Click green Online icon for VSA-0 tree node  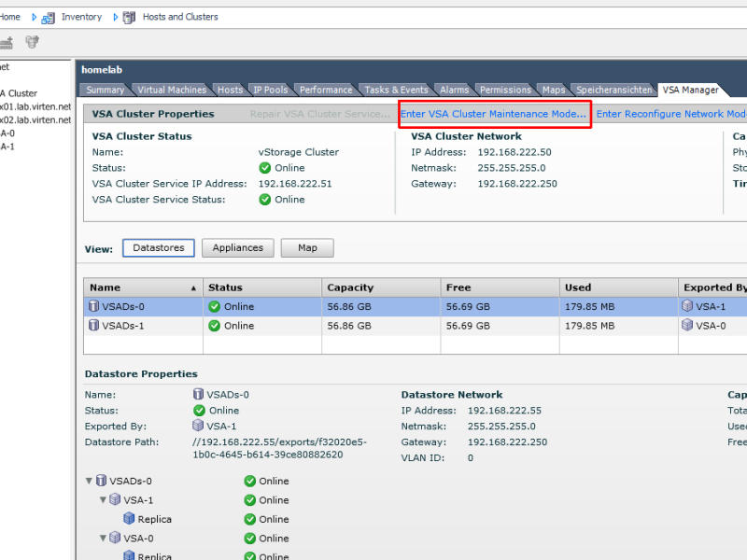pos(250,539)
